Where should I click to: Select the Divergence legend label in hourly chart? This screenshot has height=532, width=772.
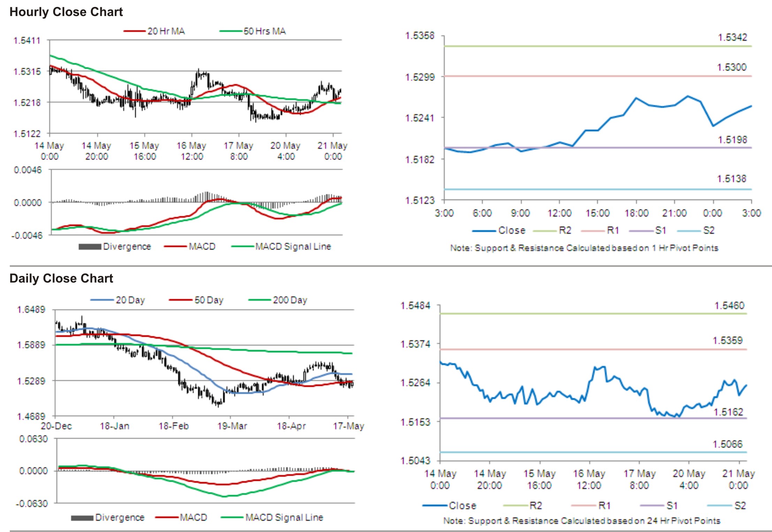tap(127, 247)
